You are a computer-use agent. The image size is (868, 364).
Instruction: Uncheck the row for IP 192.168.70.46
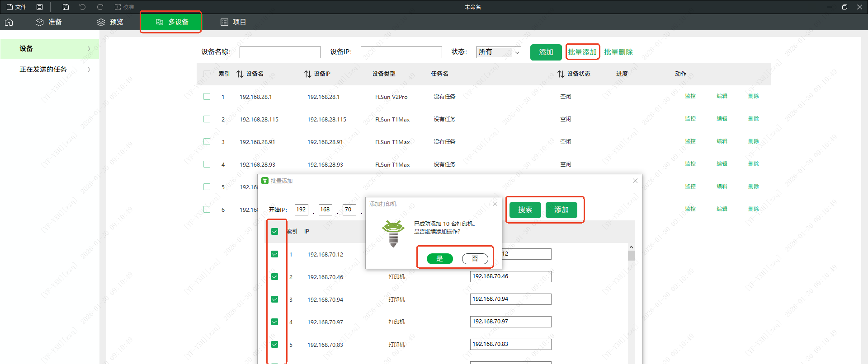coord(274,277)
